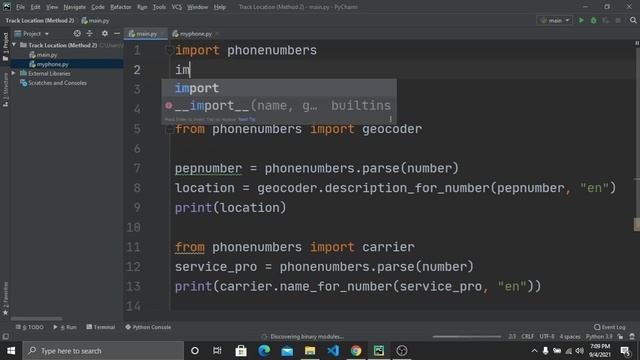Hide the Project panel with minus icon
Image resolution: width=640 pixels, height=360 pixels.
117,33
